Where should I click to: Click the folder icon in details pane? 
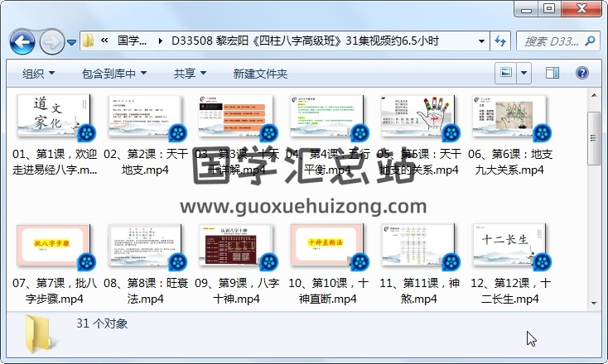click(39, 333)
